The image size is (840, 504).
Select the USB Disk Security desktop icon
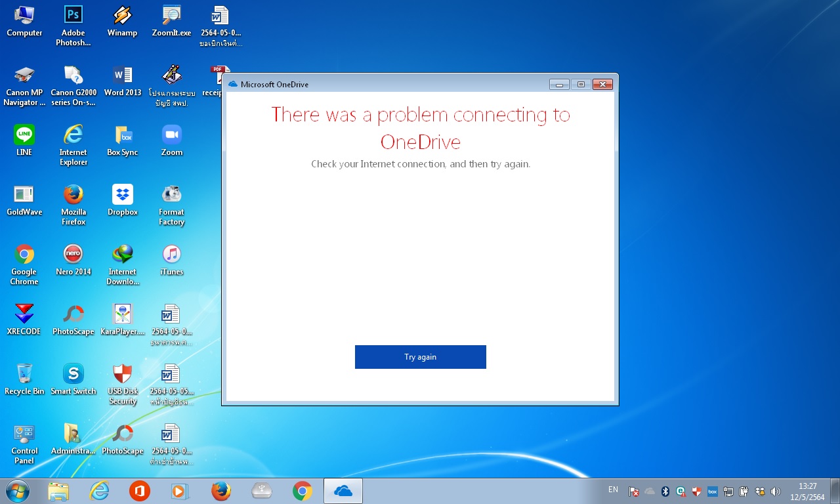click(x=123, y=385)
